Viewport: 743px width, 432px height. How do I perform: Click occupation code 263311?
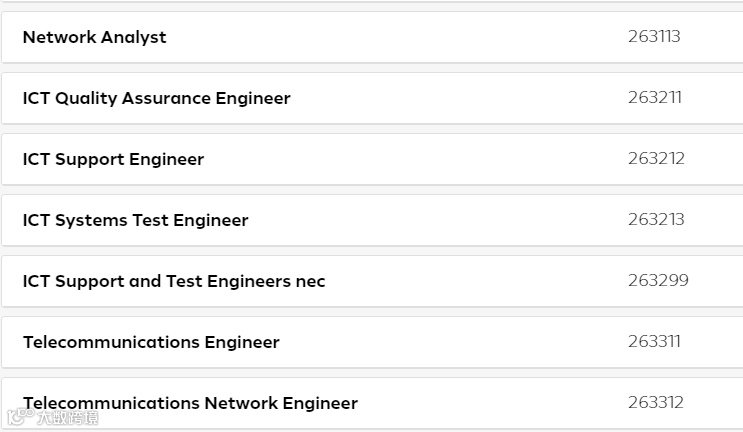(654, 342)
